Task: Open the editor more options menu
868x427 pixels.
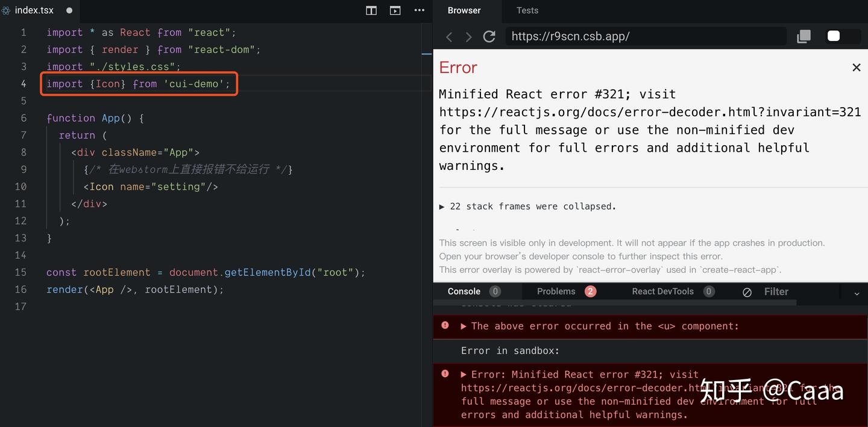Action: [420, 10]
